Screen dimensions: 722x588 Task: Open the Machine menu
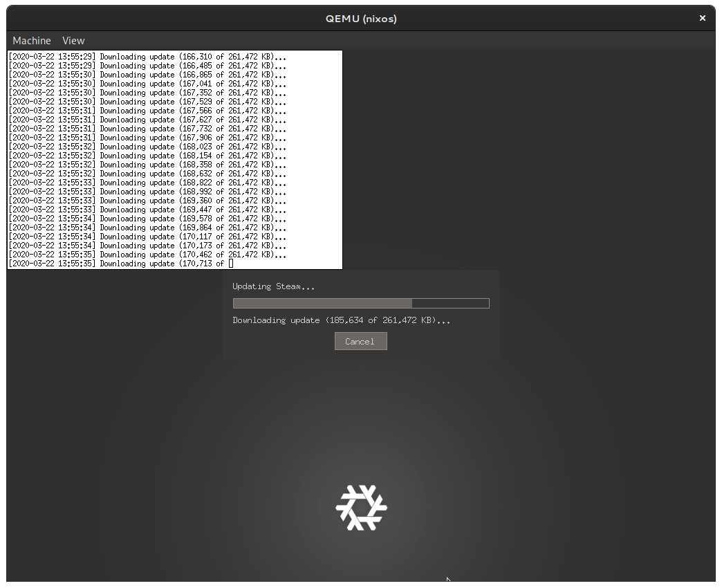32,41
